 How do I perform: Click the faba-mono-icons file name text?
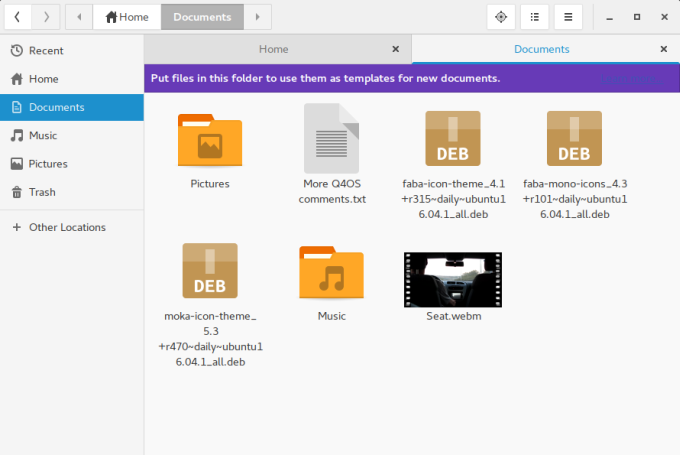coord(575,199)
